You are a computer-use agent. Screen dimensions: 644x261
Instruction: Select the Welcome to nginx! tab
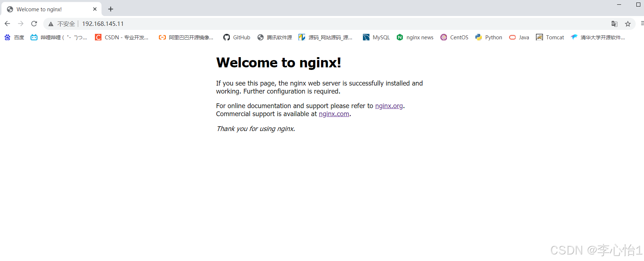[x=51, y=9]
